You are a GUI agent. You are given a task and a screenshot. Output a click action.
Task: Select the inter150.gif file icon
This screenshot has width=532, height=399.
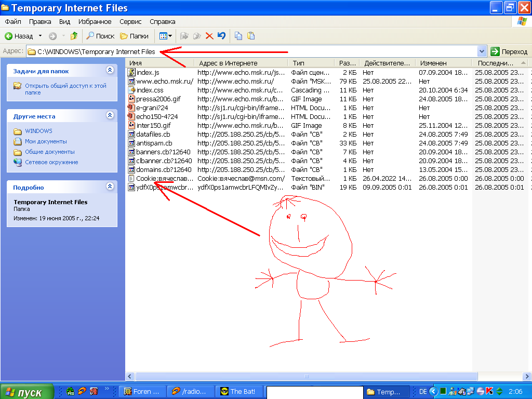point(131,125)
